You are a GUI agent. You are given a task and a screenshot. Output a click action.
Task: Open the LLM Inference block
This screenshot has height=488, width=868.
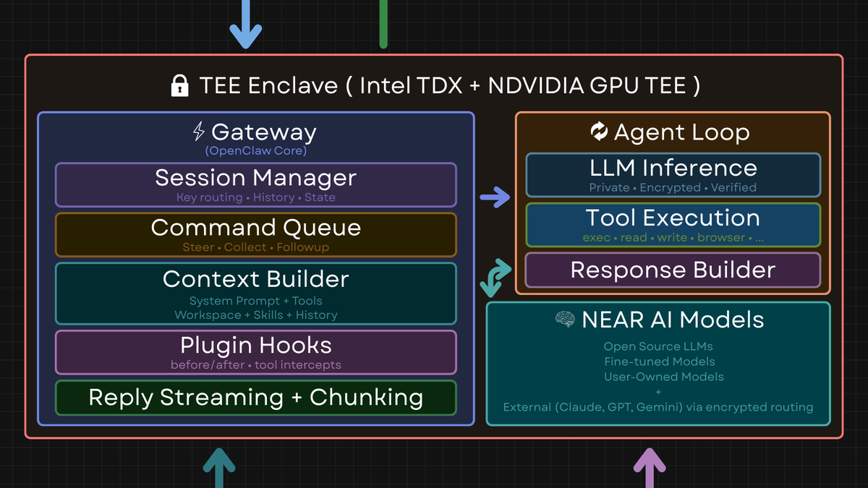[x=673, y=175]
